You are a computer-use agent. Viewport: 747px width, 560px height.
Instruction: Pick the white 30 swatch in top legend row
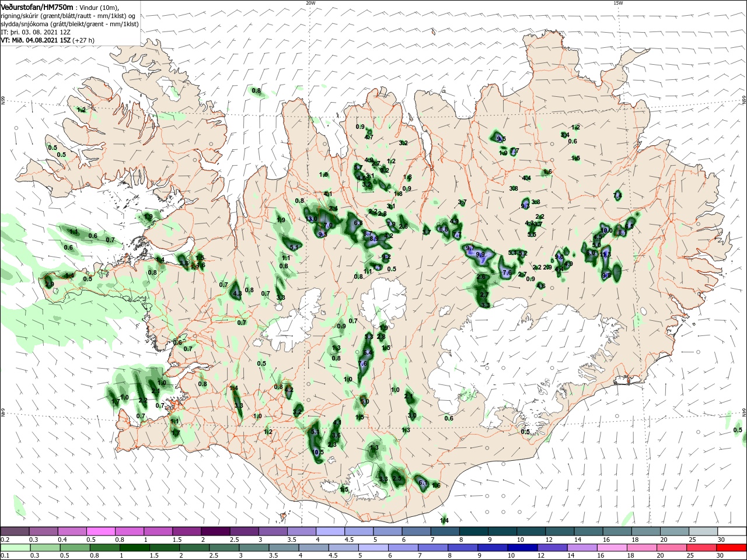(732, 531)
